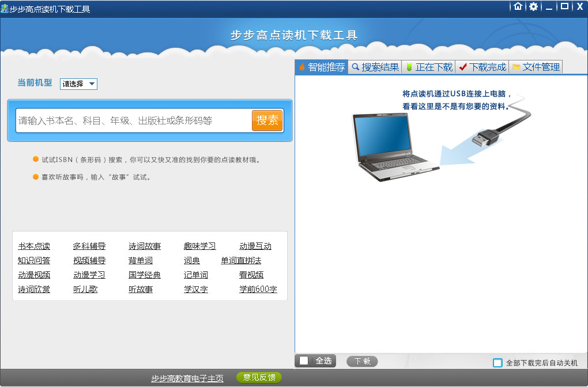
Task: Open the 看视频 category link
Action: (x=251, y=275)
